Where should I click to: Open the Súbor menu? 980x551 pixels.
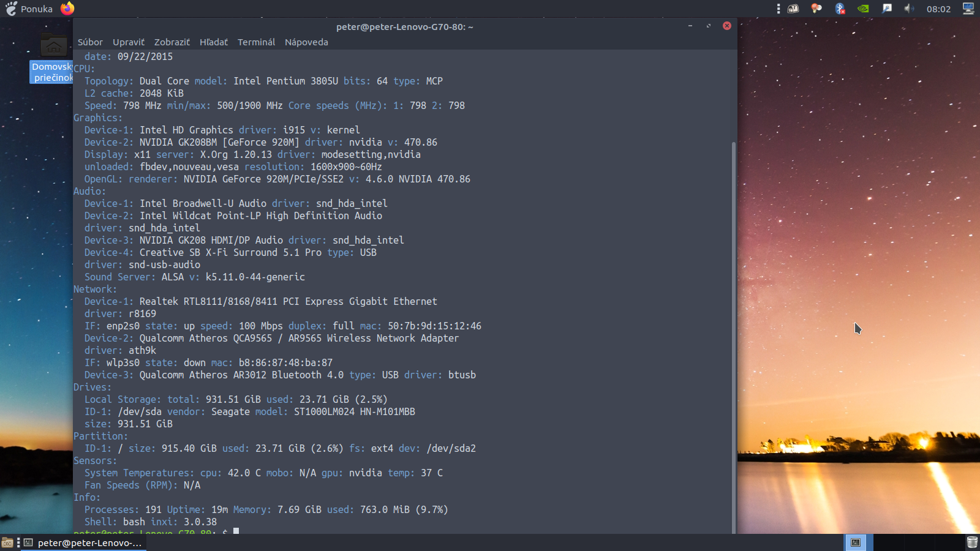pyautogui.click(x=90, y=42)
